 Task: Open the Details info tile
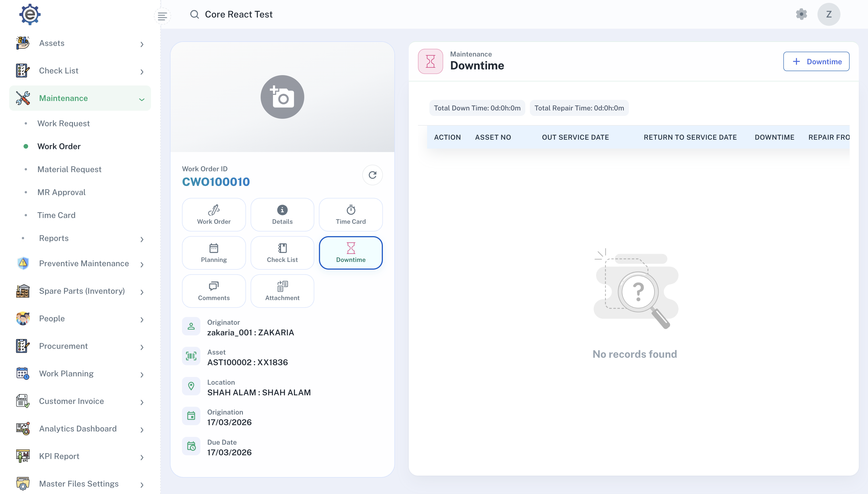tap(282, 214)
